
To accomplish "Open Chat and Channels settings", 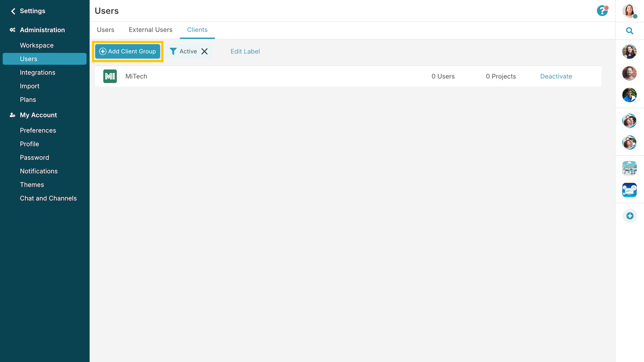I will click(48, 198).
